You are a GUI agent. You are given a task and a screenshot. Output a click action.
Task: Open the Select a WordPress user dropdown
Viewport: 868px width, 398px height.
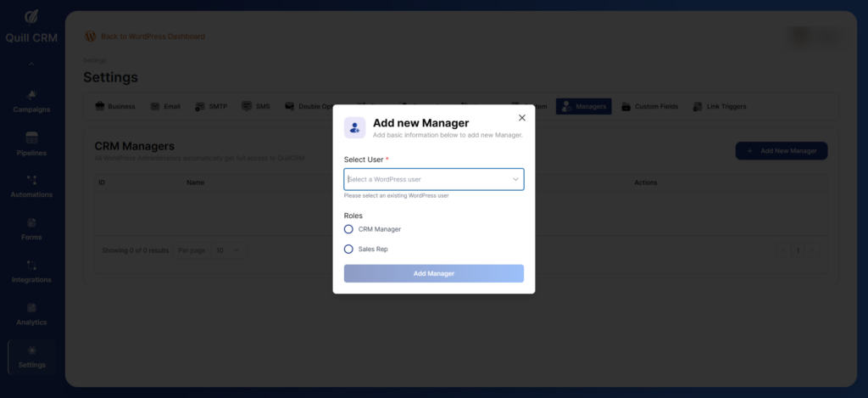[433, 179]
